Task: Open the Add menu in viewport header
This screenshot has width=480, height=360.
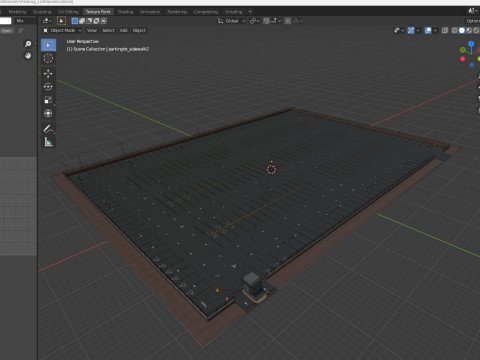Action: 123,31
